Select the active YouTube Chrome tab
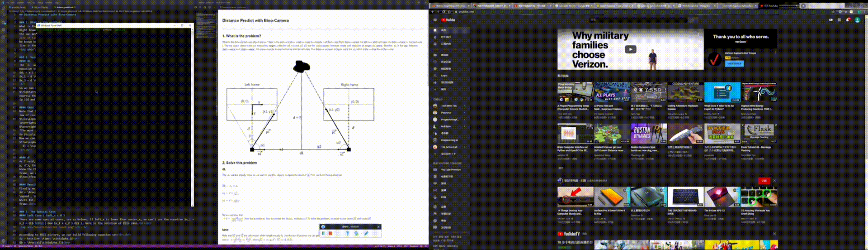Image resolution: width=868 pixels, height=250 pixels. [x=778, y=6]
